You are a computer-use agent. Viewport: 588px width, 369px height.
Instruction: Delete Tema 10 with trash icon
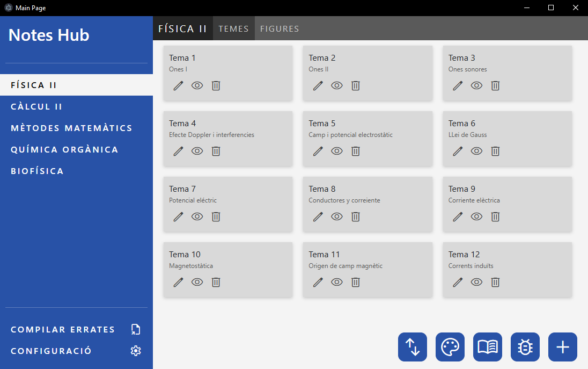(216, 283)
